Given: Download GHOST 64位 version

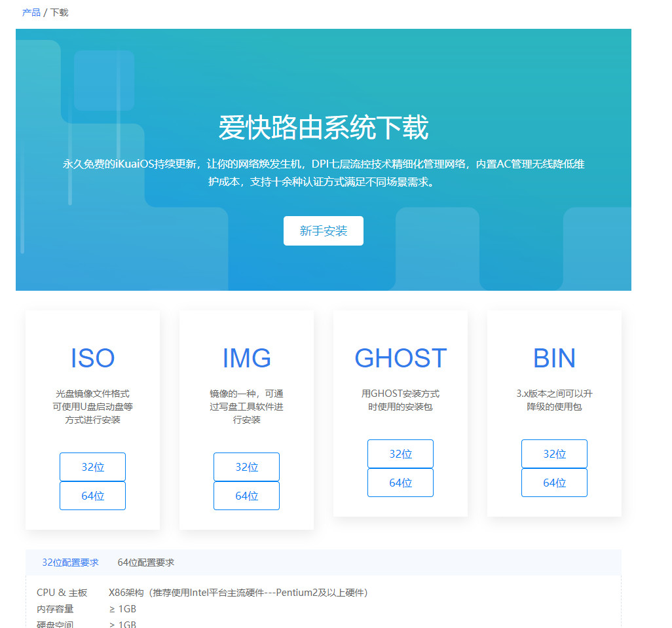Looking at the screenshot, I should tap(400, 483).
